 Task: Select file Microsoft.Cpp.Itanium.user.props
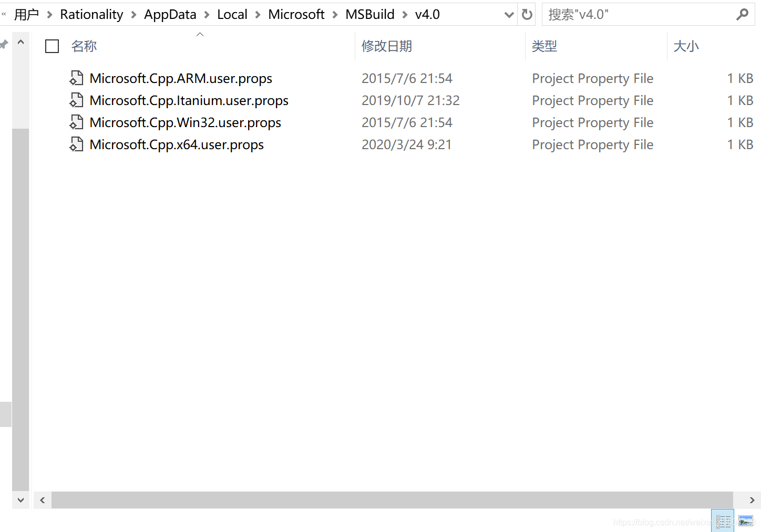tap(189, 100)
